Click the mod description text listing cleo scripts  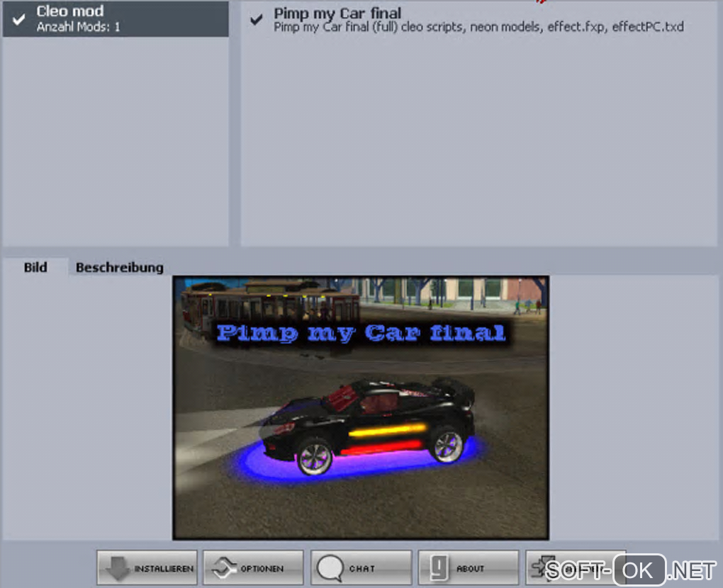[478, 27]
